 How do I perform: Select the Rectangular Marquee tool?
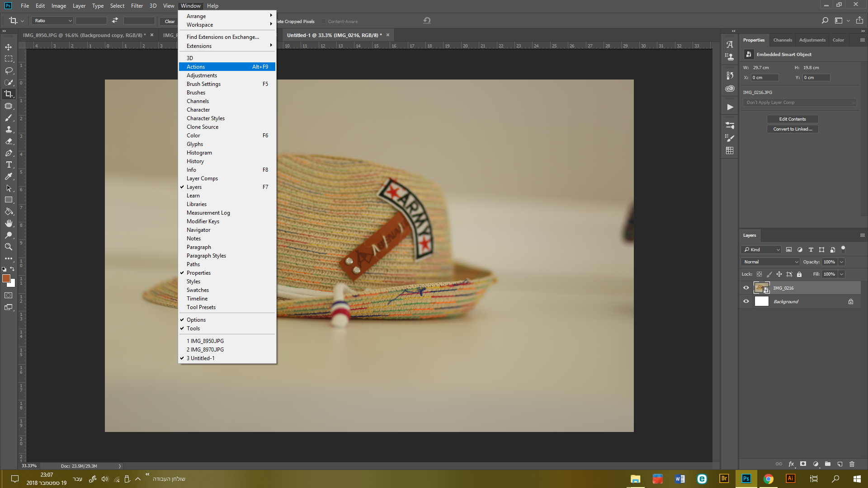(x=9, y=59)
